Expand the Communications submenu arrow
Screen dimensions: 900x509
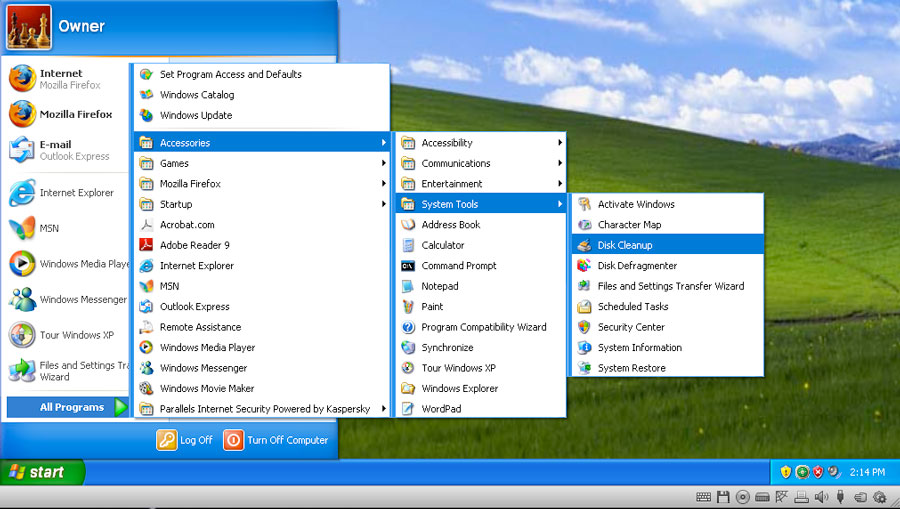[x=560, y=163]
